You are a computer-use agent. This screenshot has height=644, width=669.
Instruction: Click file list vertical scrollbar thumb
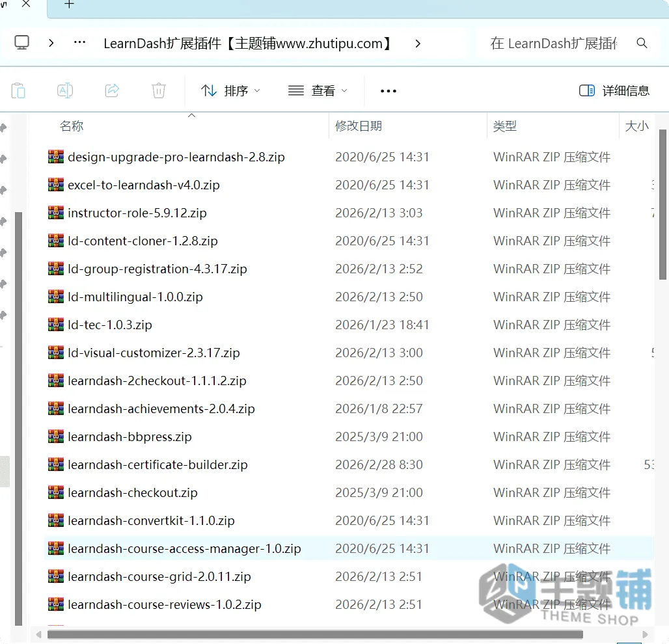pyautogui.click(x=662, y=205)
